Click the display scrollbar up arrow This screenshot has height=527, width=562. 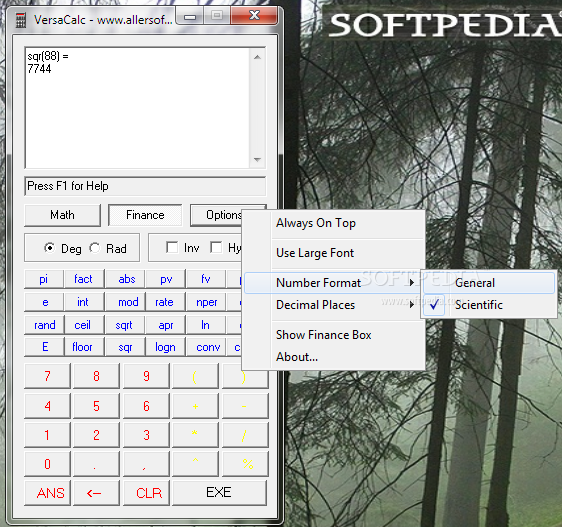(257, 57)
